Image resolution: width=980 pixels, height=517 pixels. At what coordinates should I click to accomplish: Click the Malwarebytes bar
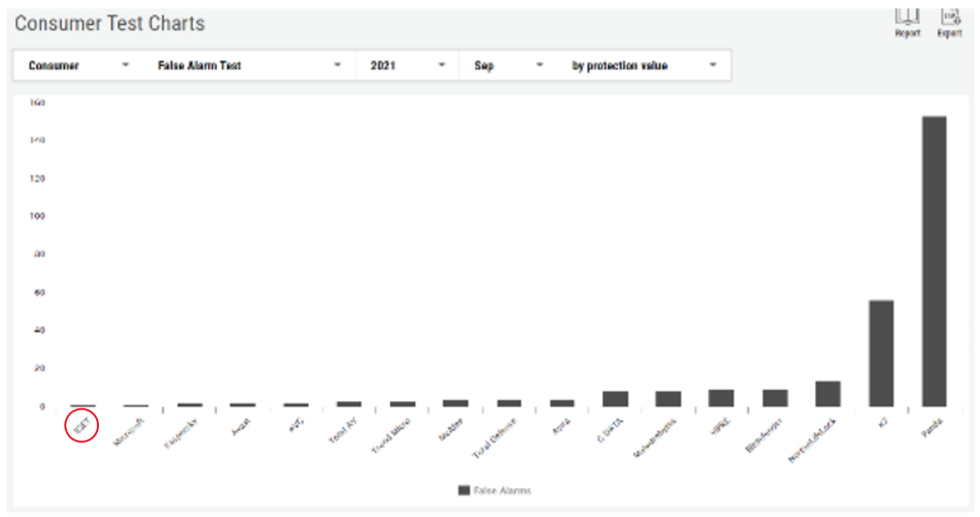[x=669, y=399]
